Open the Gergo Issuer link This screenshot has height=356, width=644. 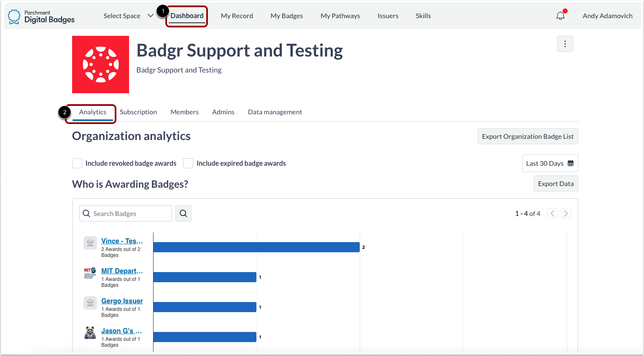coord(122,301)
